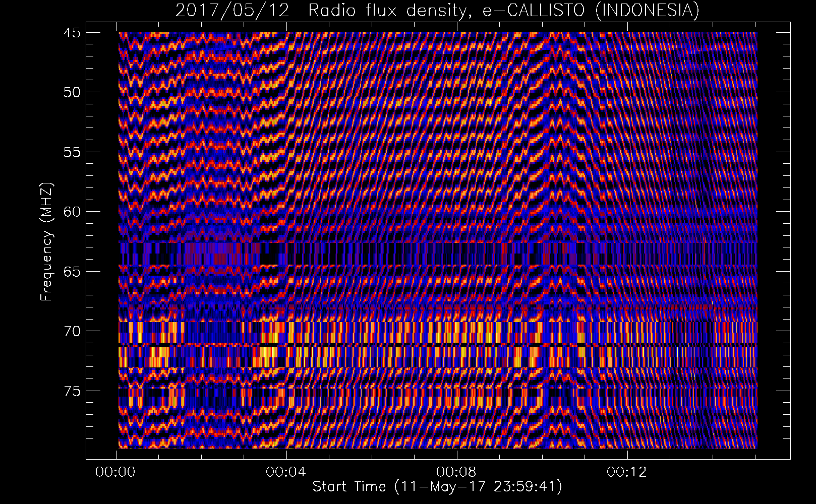This screenshot has height=504, width=816.
Task: Click the '65' frequency tick label
Action: (x=72, y=272)
